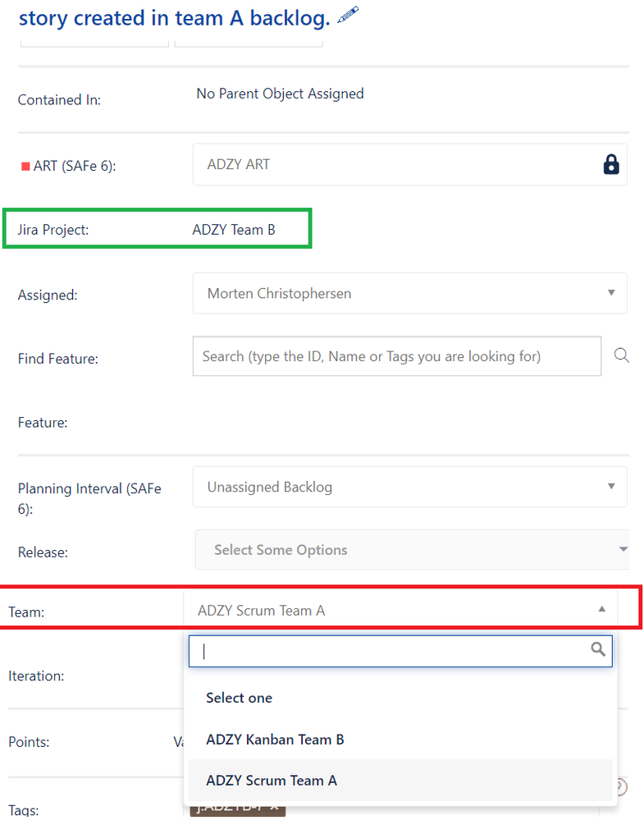The height and width of the screenshot is (820, 644).
Task: Click the 'Points:' label
Action: [29, 741]
